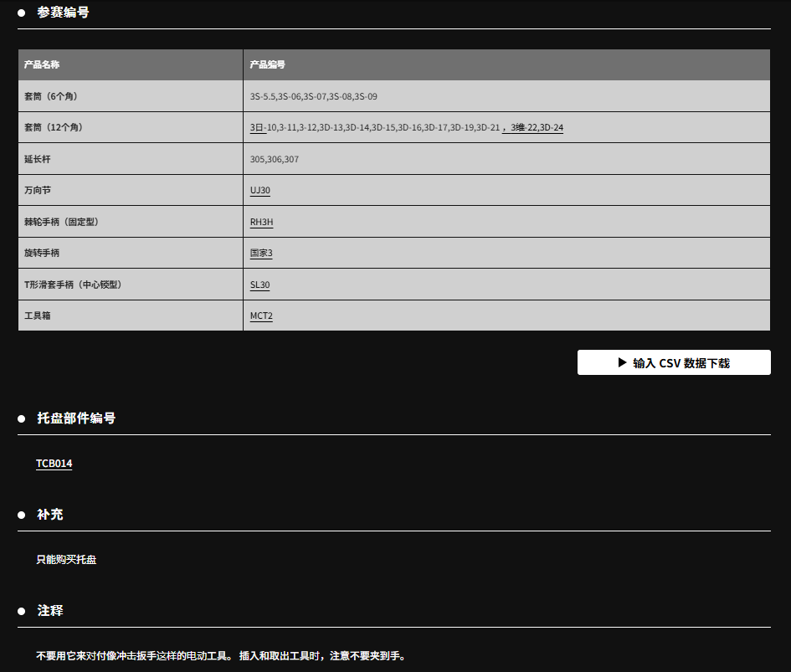The image size is (791, 672).
Task: Select the 套筒（6个角） row label
Action: [51, 96]
